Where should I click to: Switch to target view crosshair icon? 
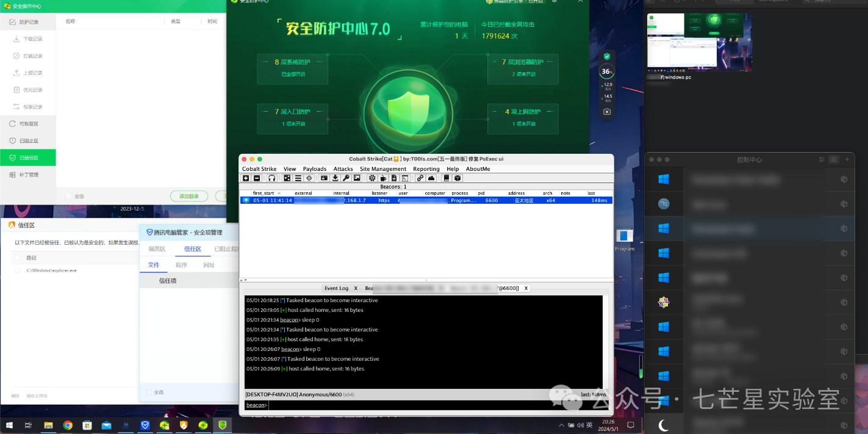[309, 178]
